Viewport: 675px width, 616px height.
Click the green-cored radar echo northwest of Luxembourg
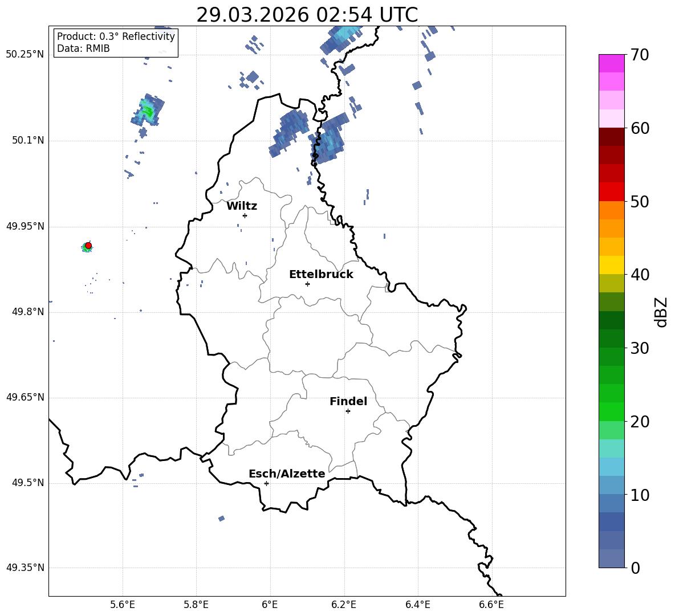pyautogui.click(x=148, y=111)
